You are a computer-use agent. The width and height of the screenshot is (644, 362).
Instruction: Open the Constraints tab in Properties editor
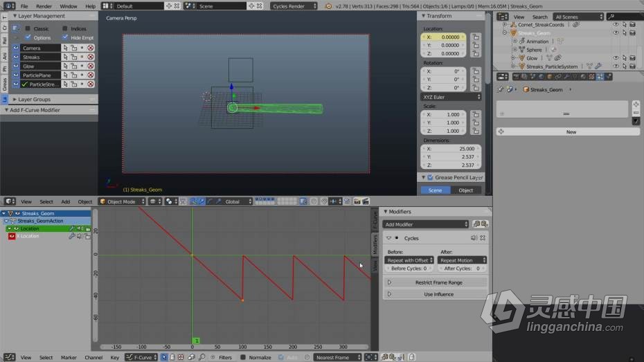tap(558, 77)
